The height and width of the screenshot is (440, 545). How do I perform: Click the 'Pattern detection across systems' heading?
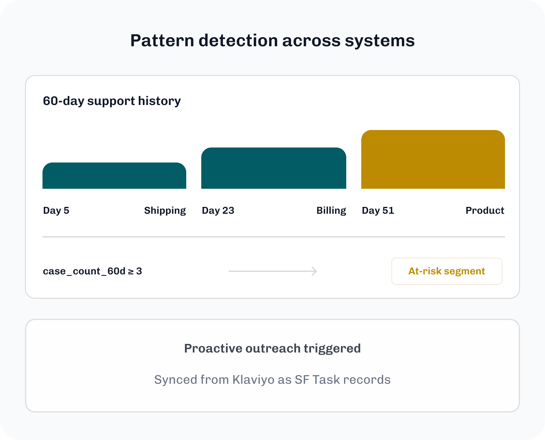272,41
